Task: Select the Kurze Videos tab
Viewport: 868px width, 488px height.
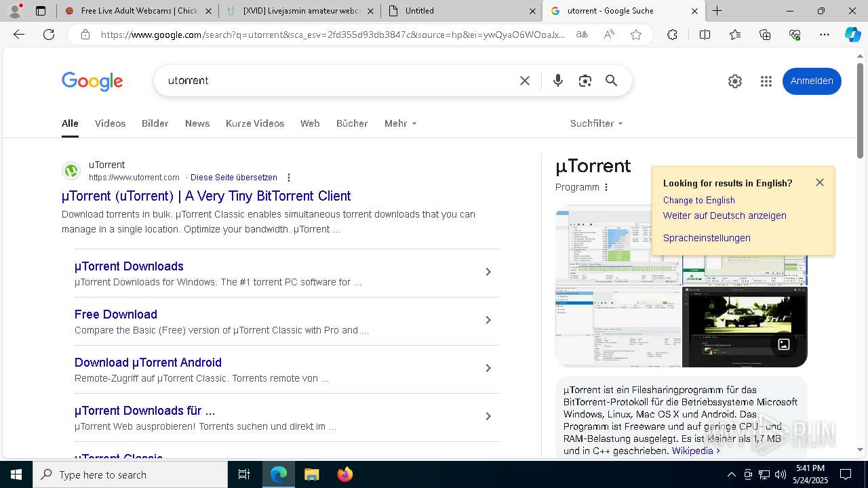Action: click(x=255, y=123)
